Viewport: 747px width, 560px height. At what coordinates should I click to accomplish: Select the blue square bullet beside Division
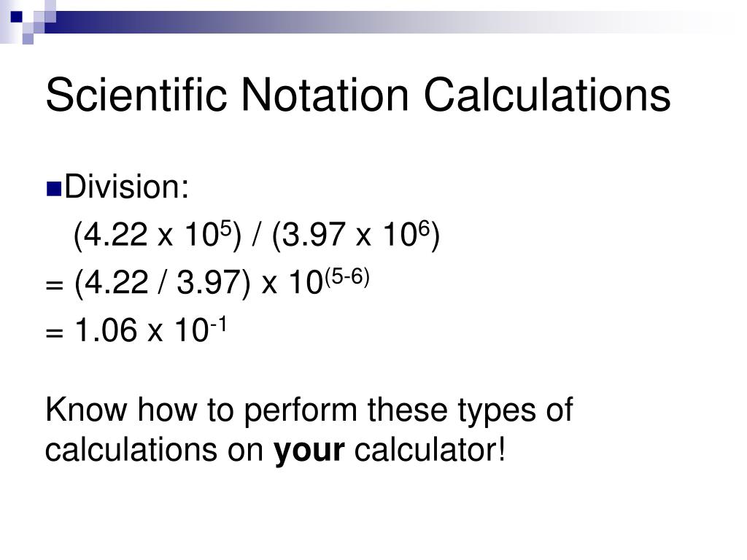click(x=54, y=189)
